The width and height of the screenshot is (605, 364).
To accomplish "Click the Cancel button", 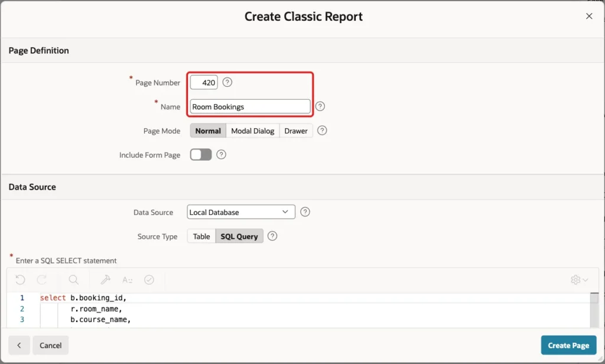I will click(51, 345).
